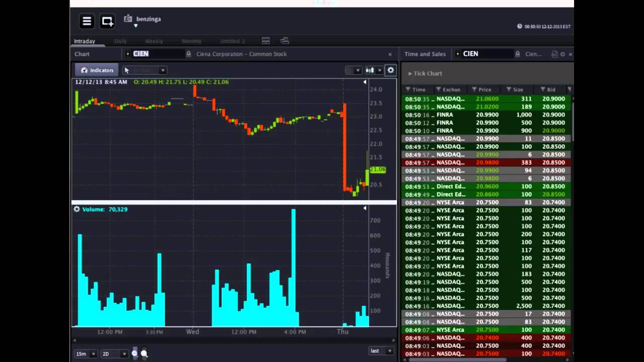This screenshot has width=644, height=362.
Task: Click the 2,500 size cell
Action: point(524,306)
